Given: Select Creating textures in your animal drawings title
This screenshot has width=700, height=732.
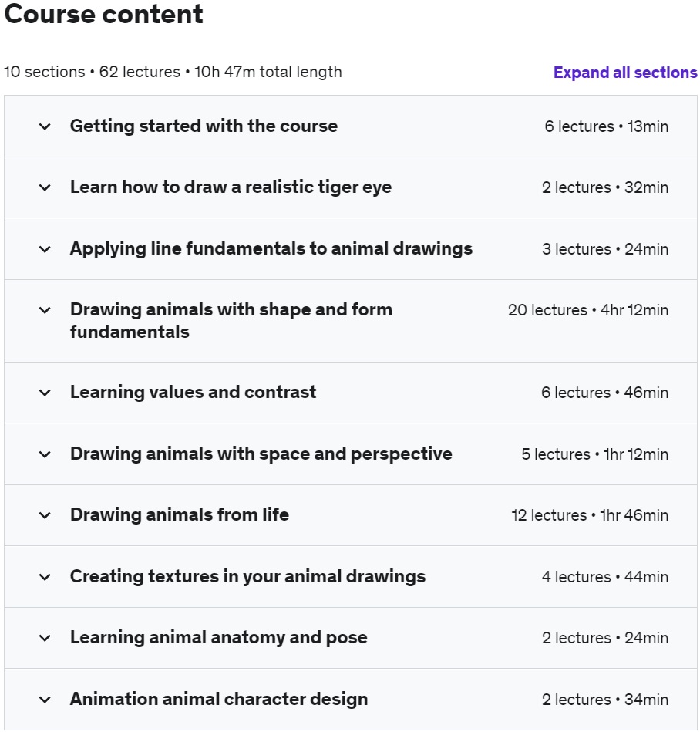Looking at the screenshot, I should 247,576.
